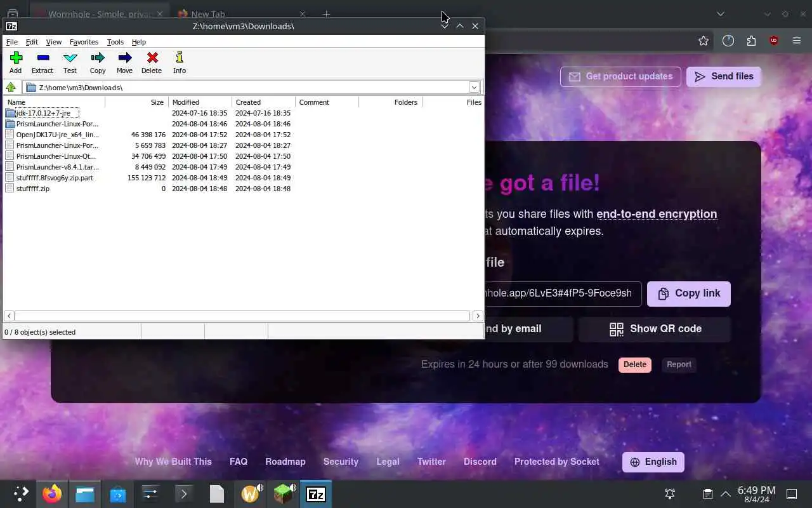Open the Firefox list all tabs chevron
The height and width of the screenshot is (508, 812).
pyautogui.click(x=721, y=13)
